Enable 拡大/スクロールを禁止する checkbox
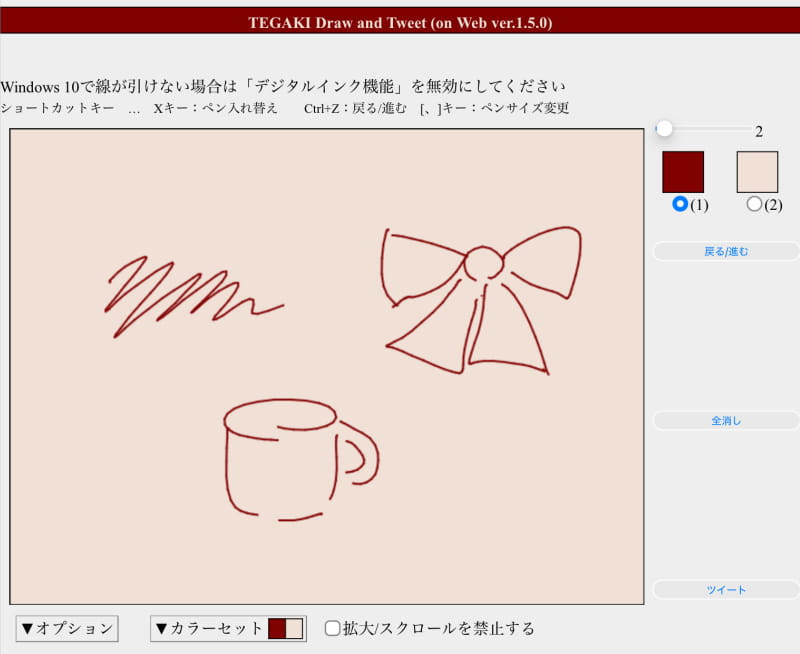Screen dimensions: 800x654 coord(333,628)
